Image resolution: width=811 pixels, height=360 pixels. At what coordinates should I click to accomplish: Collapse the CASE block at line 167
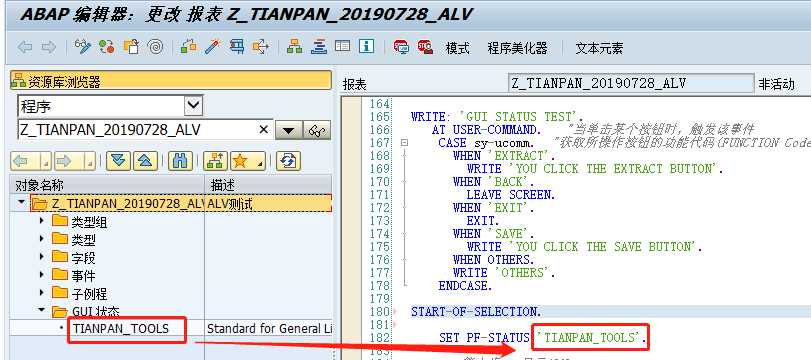click(404, 143)
